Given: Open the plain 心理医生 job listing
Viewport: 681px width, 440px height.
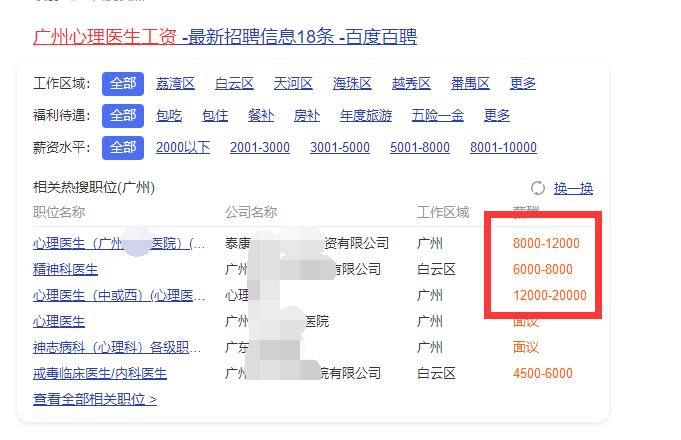Looking at the screenshot, I should click(59, 321).
